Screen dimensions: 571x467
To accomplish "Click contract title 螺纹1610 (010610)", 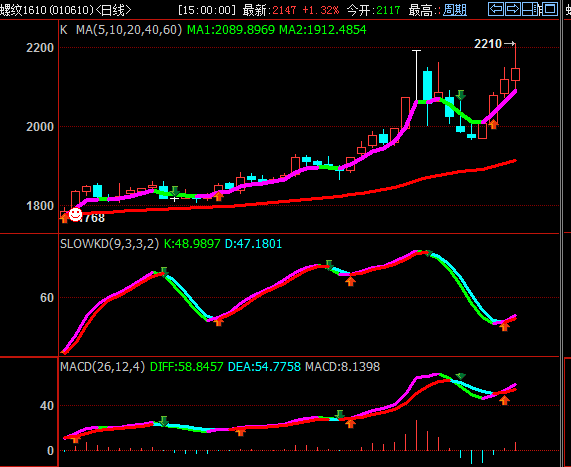I will click(47, 10).
